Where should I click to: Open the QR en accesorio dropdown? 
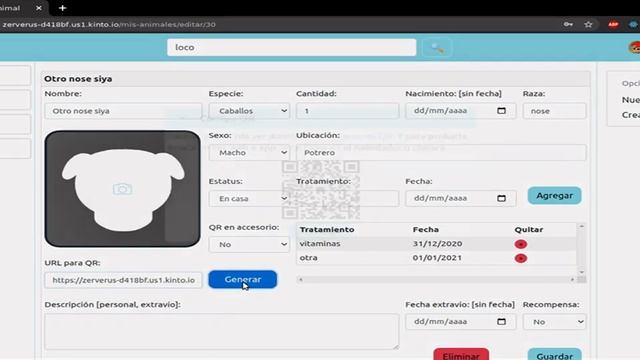(249, 244)
